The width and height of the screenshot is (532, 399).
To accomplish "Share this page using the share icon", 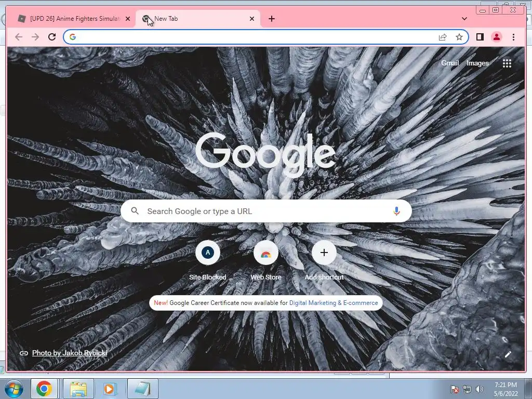I will point(443,37).
